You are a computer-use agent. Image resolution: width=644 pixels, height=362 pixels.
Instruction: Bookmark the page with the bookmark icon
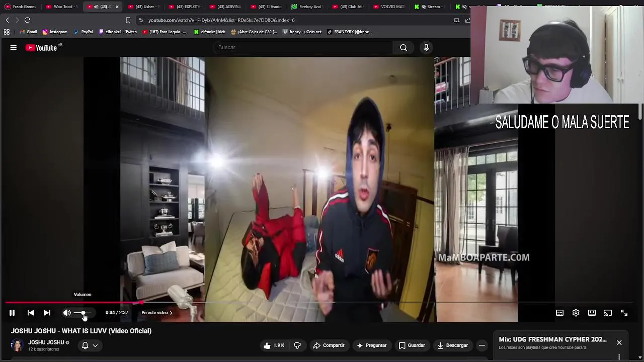(128, 20)
